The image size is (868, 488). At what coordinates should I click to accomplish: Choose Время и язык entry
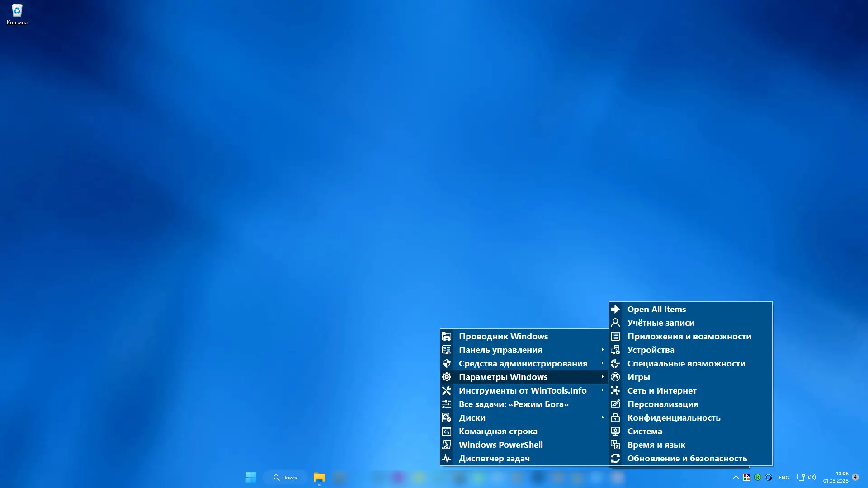656,445
